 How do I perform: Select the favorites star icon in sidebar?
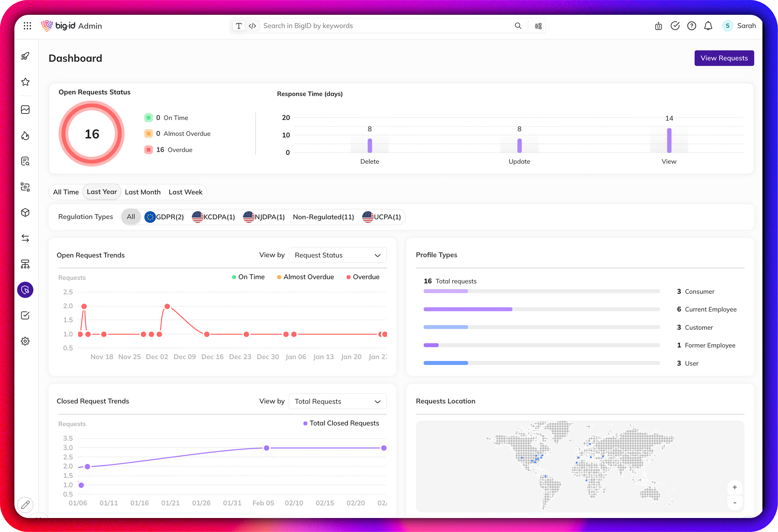click(25, 82)
